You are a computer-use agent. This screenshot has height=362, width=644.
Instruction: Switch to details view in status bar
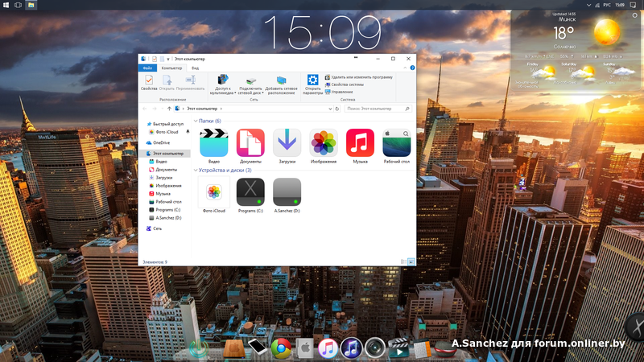(405, 261)
